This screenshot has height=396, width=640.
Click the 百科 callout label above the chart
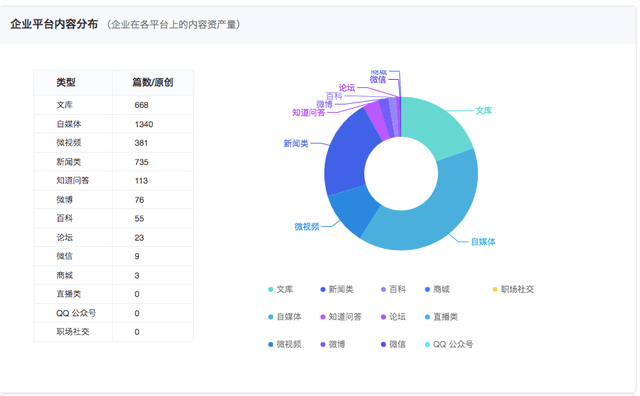tap(334, 96)
